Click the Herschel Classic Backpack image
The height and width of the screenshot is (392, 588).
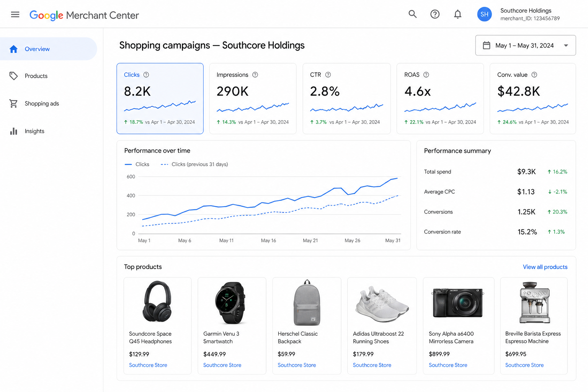(x=307, y=302)
